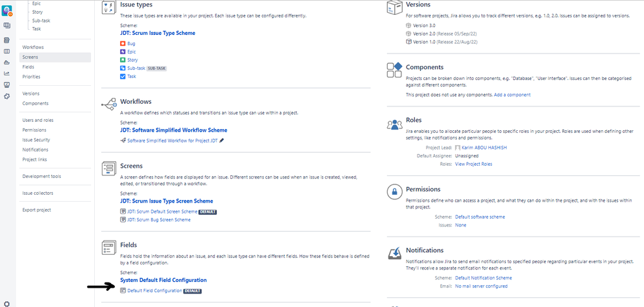Image resolution: width=644 pixels, height=307 pixels.
Task: Click the Scrum Bug Screen Scheme icon
Action: click(x=123, y=219)
